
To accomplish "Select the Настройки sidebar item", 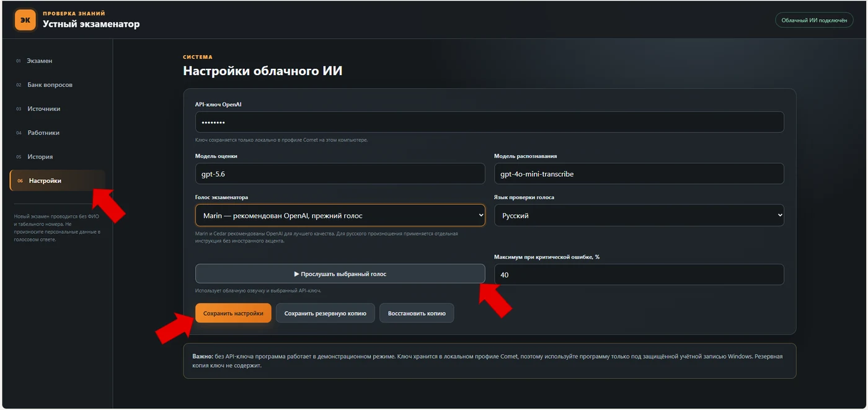I will tap(58, 180).
